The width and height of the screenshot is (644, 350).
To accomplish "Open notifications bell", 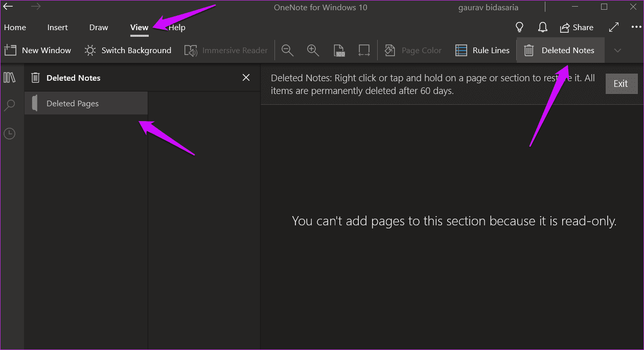I will click(x=543, y=28).
